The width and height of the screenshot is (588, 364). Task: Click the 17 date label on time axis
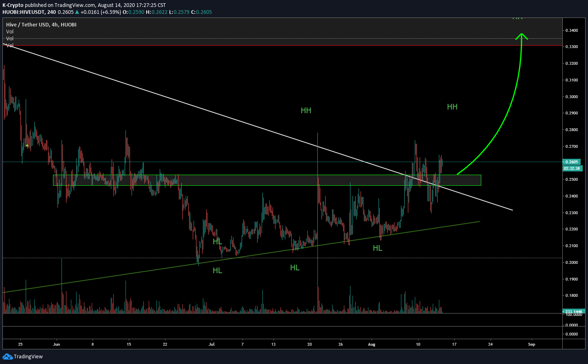(454, 344)
